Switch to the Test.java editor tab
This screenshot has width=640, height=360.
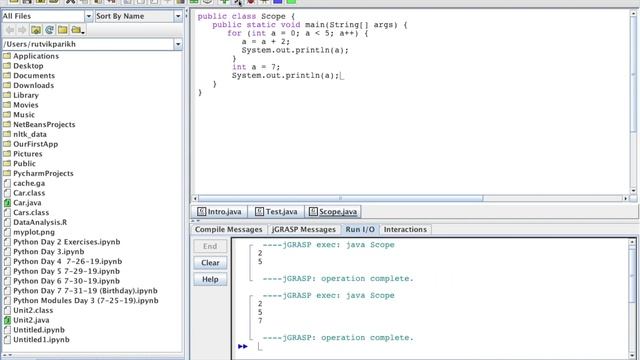[x=276, y=211]
